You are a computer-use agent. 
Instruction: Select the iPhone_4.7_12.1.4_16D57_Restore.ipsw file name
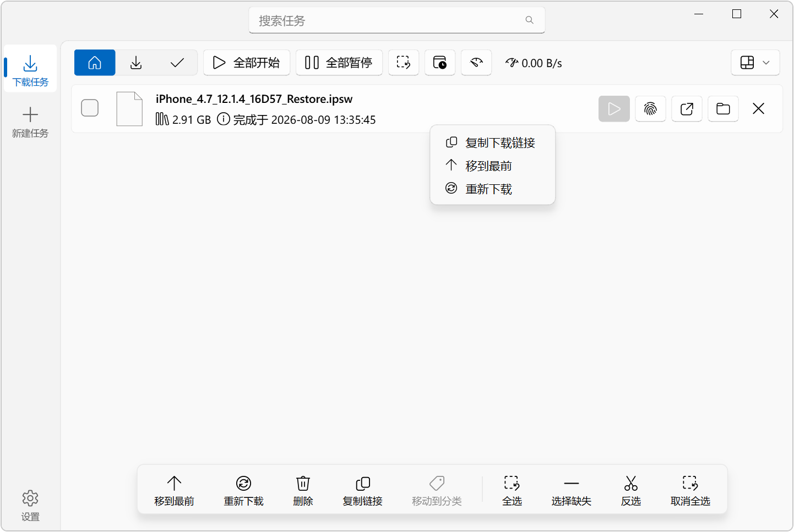[254, 99]
